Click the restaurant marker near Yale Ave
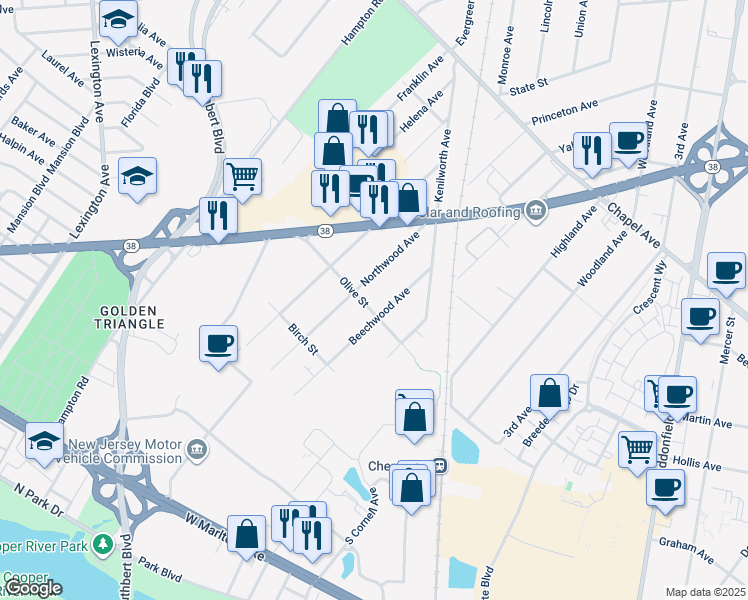This screenshot has height=600, width=748. click(592, 153)
